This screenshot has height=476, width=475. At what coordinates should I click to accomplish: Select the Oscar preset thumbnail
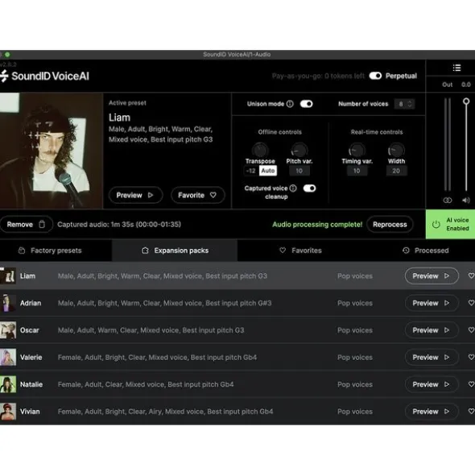(x=8, y=330)
